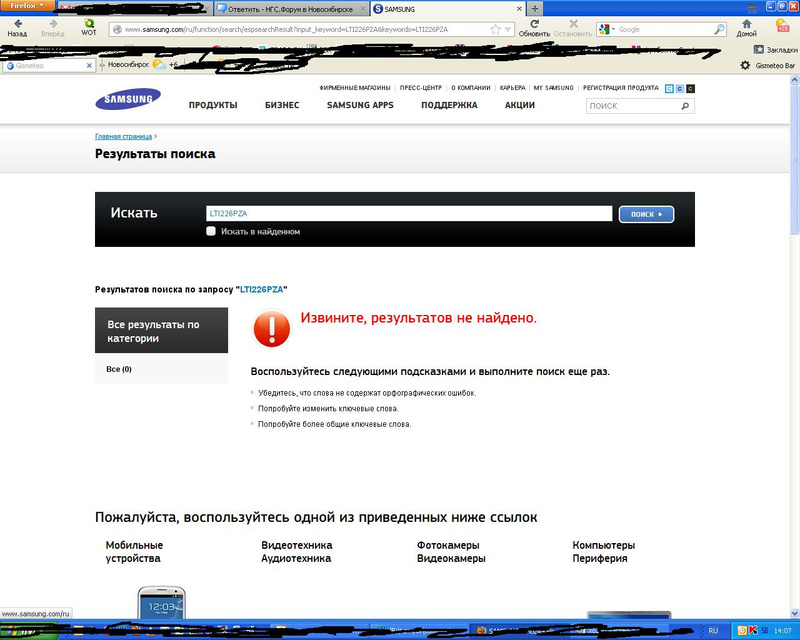The image size is (800, 640).
Task: Click the LTI226PZA query keyword link
Action: coord(261,289)
